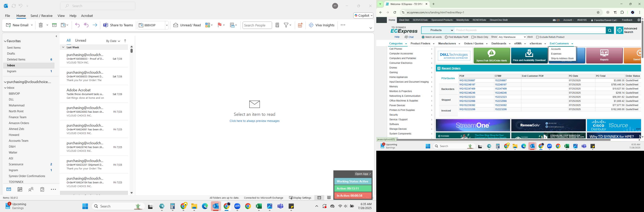Open the Tasks view in Outlook navigation bar
The image size is (644, 212).
tap(42, 189)
